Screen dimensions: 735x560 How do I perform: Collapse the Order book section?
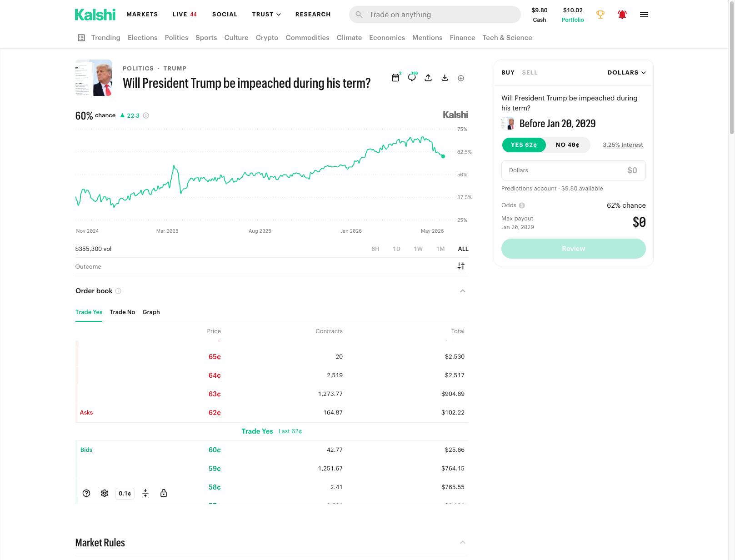[x=463, y=291]
